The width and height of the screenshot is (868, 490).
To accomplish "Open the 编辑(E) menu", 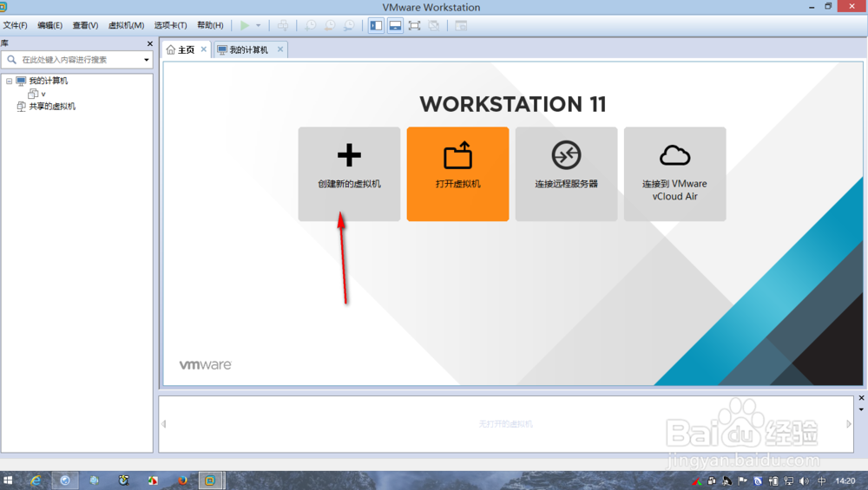I will pos(49,25).
